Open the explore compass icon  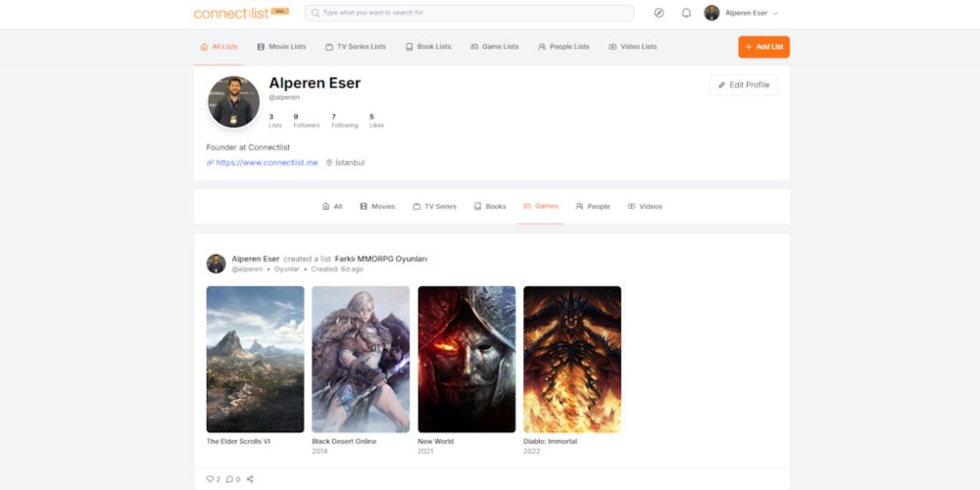click(659, 13)
